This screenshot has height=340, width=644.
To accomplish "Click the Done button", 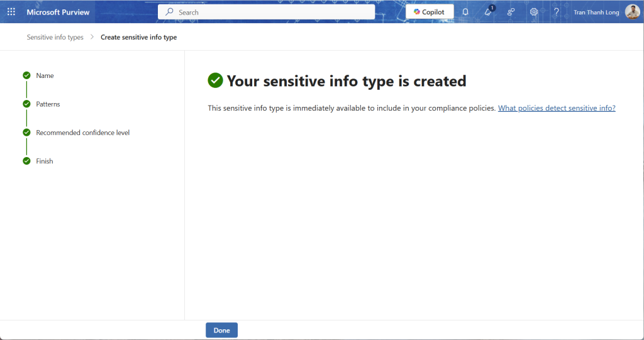I will coord(221,330).
